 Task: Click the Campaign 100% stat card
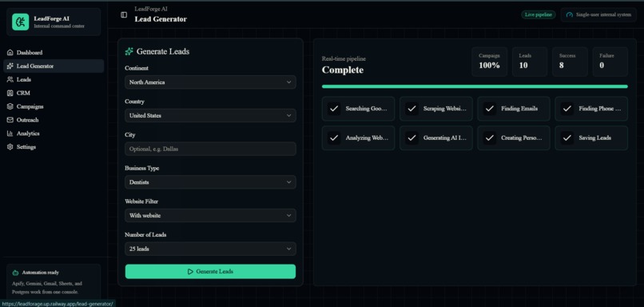489,62
